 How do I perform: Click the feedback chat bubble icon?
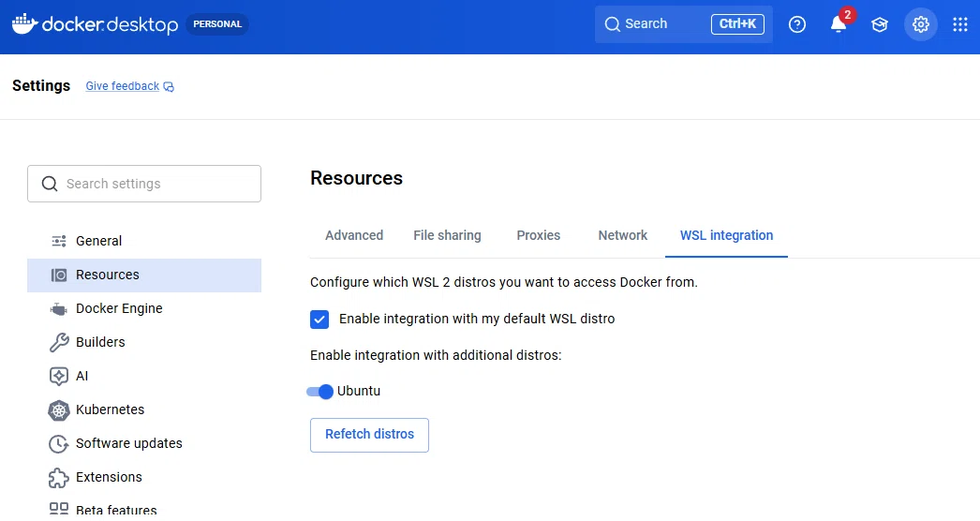click(169, 87)
